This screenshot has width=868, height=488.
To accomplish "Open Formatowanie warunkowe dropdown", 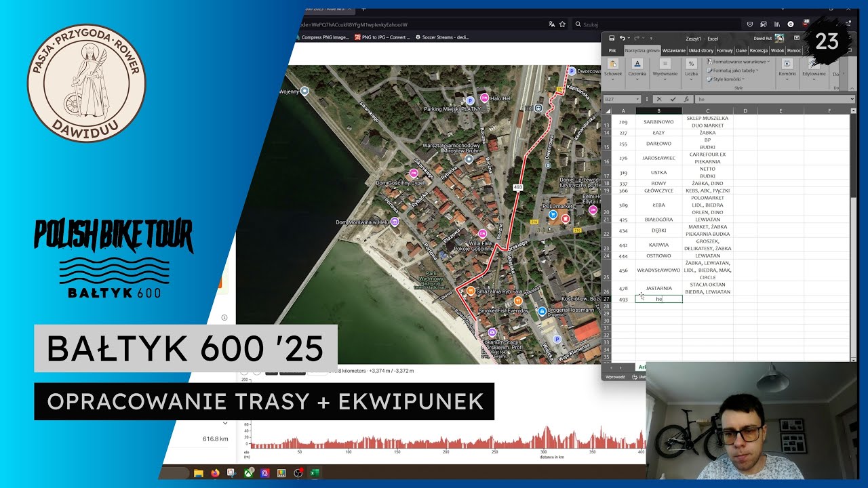I will click(738, 62).
